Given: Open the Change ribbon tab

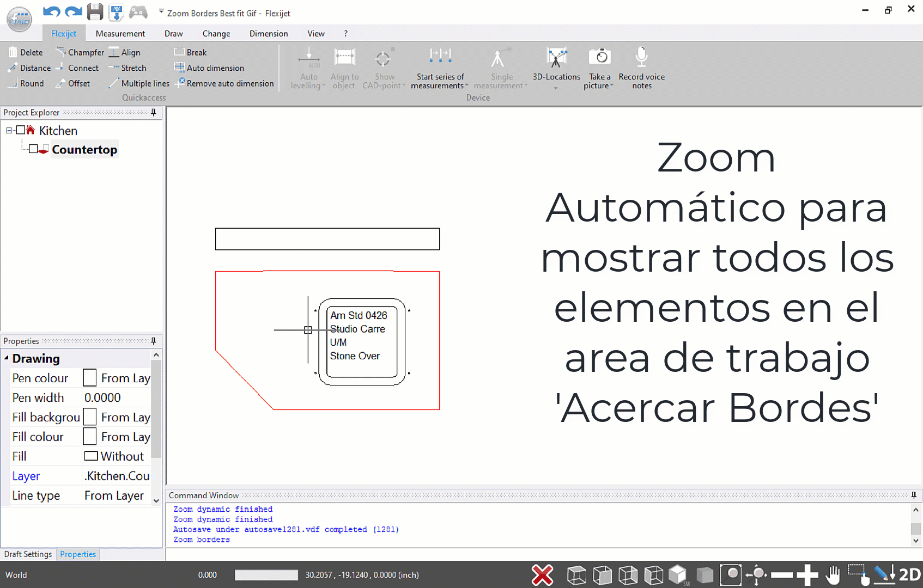Looking at the screenshot, I should [216, 33].
